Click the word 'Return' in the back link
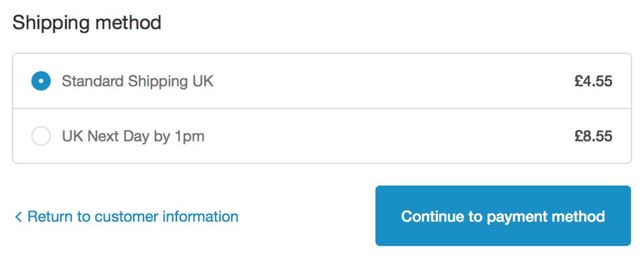 50,217
